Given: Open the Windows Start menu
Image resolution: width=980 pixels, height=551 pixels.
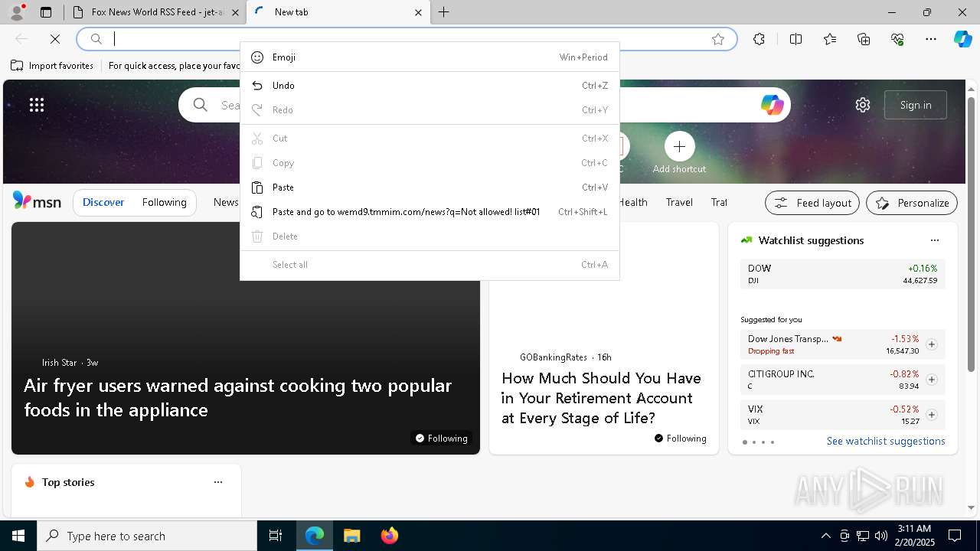Looking at the screenshot, I should click(x=18, y=536).
